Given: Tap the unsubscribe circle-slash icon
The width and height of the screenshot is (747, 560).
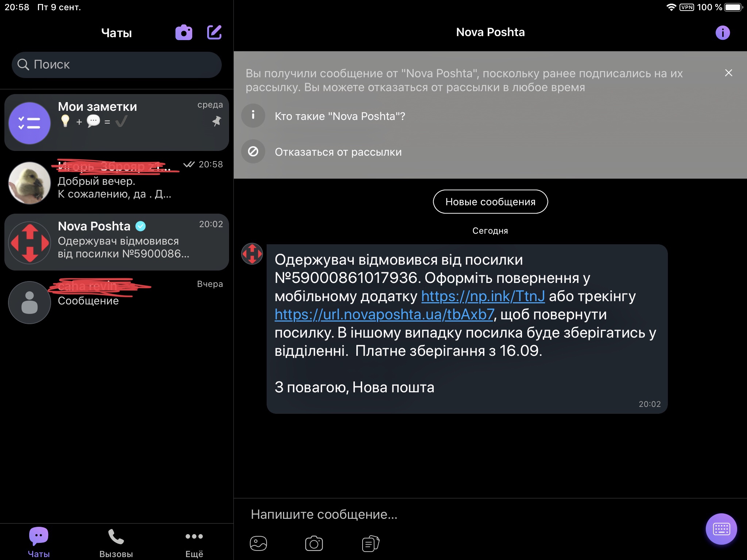Looking at the screenshot, I should [253, 151].
